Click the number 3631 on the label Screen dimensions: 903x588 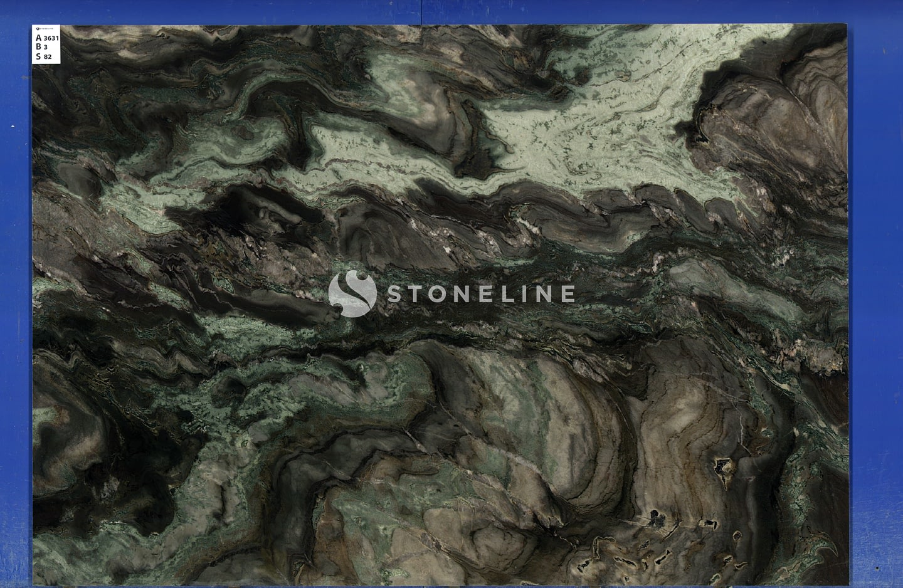coord(51,38)
